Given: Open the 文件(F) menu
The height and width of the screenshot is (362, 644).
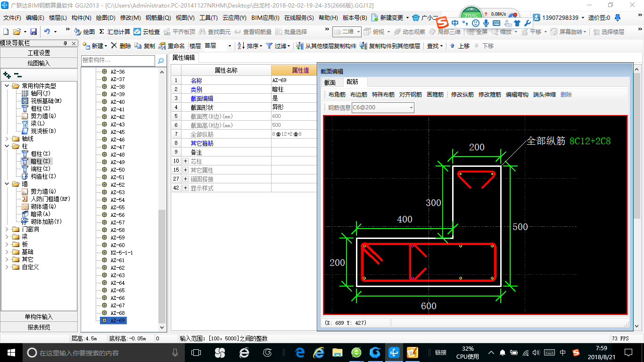Looking at the screenshot, I should [12, 18].
